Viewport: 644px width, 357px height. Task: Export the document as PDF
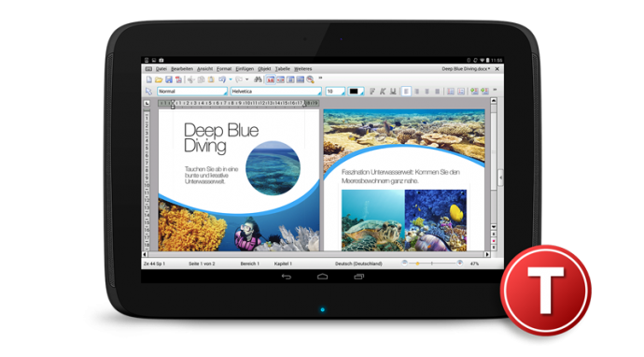click(178, 79)
